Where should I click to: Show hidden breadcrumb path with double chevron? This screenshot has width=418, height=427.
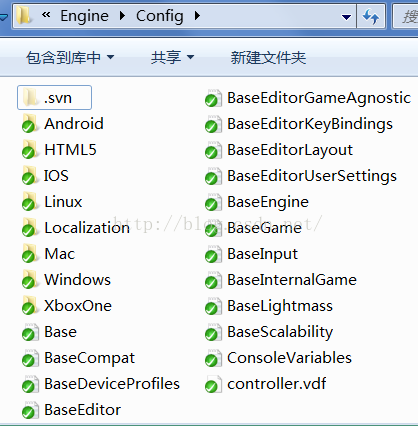point(46,15)
